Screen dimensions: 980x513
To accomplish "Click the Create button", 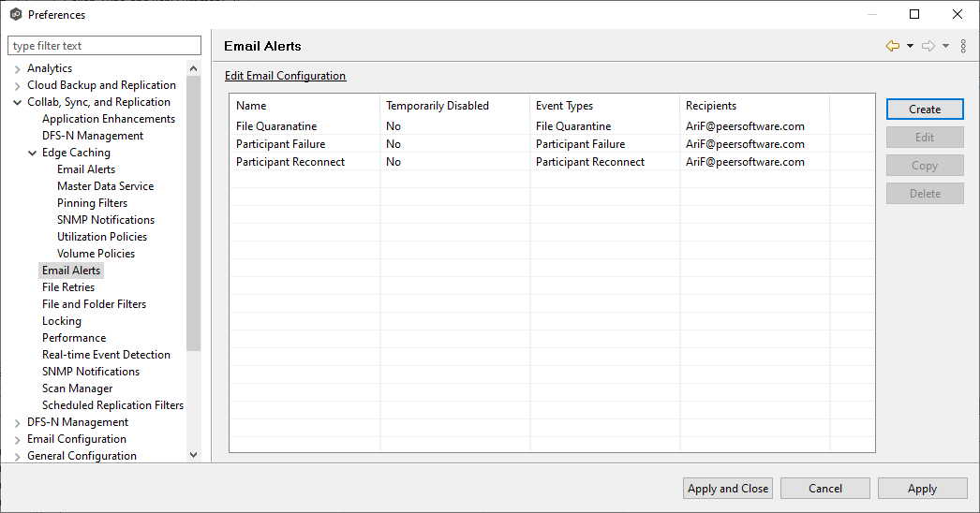I will pyautogui.click(x=924, y=110).
